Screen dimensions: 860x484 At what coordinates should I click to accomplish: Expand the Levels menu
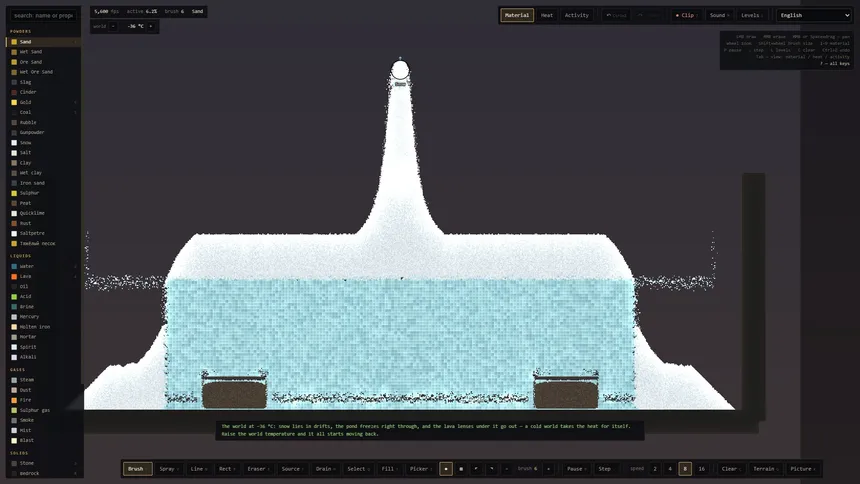[752, 15]
